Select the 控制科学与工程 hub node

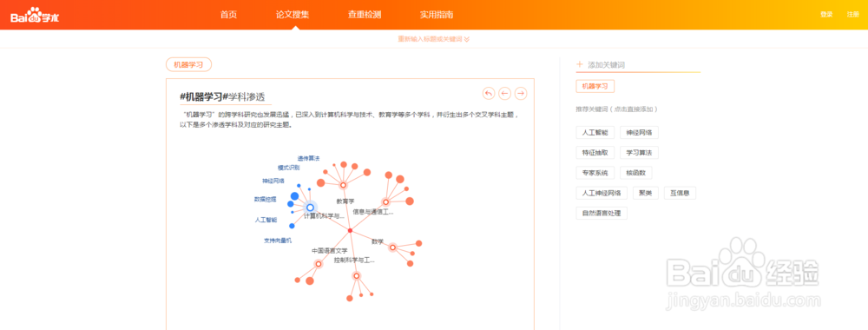(357, 276)
